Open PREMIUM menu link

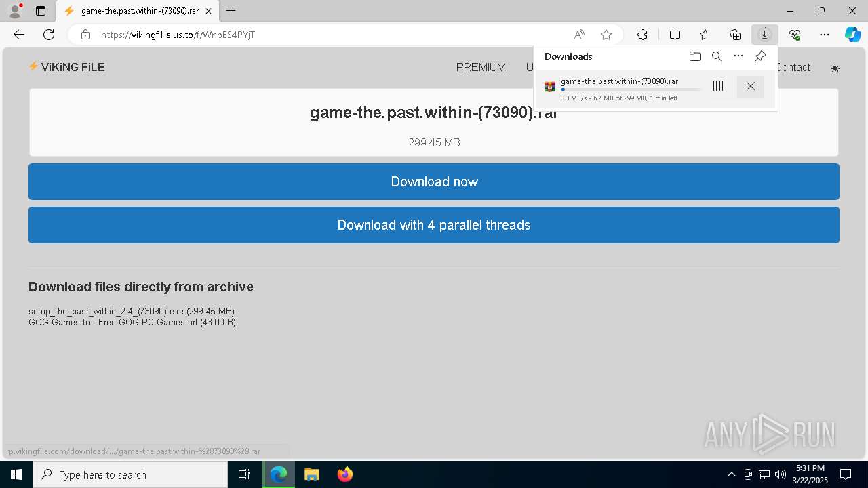pyautogui.click(x=481, y=67)
